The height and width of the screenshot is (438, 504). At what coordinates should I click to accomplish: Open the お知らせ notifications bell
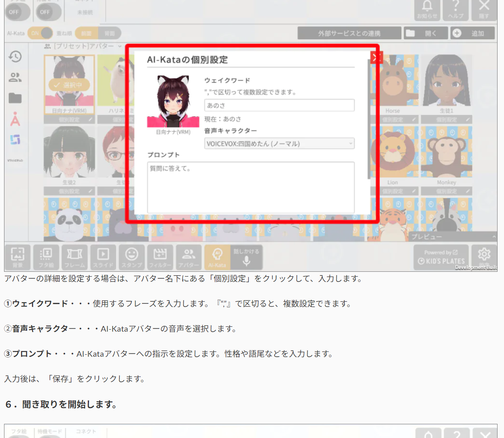point(427,10)
